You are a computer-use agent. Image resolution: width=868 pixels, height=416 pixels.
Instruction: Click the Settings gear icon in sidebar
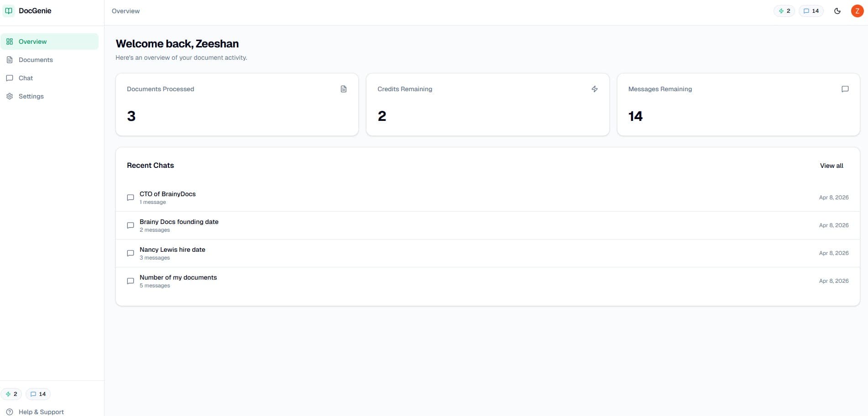pyautogui.click(x=10, y=96)
